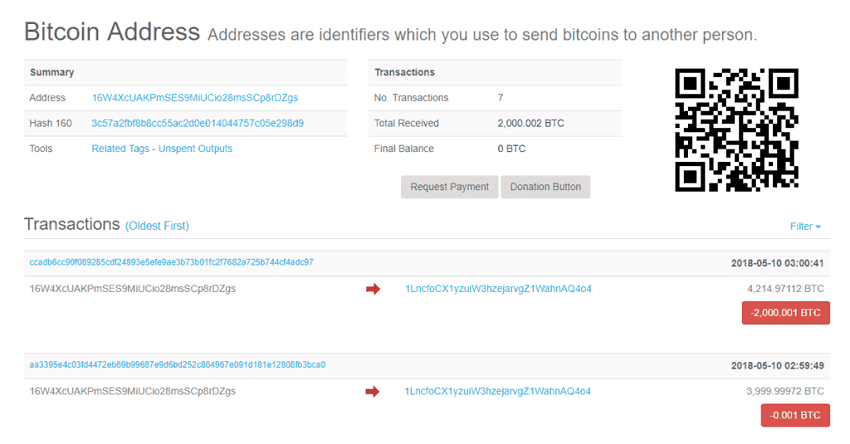Open transaction hash starting with ccadb6cc

(171, 262)
